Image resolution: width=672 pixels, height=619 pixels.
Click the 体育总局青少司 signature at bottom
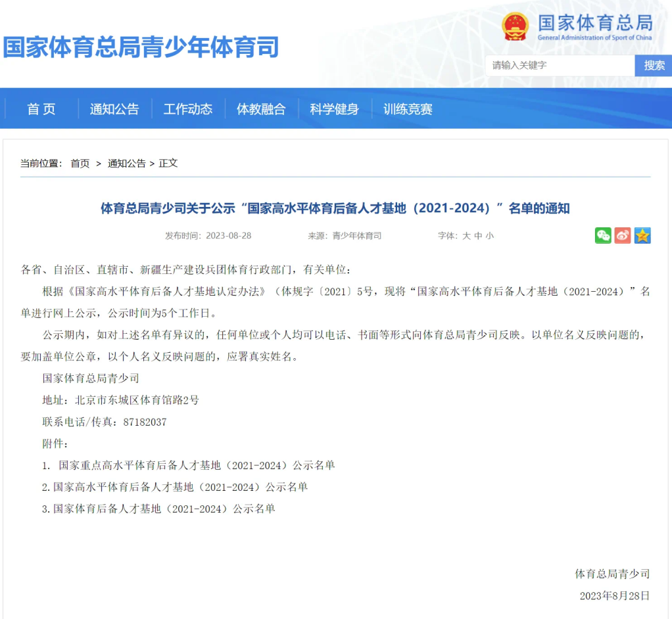(612, 574)
